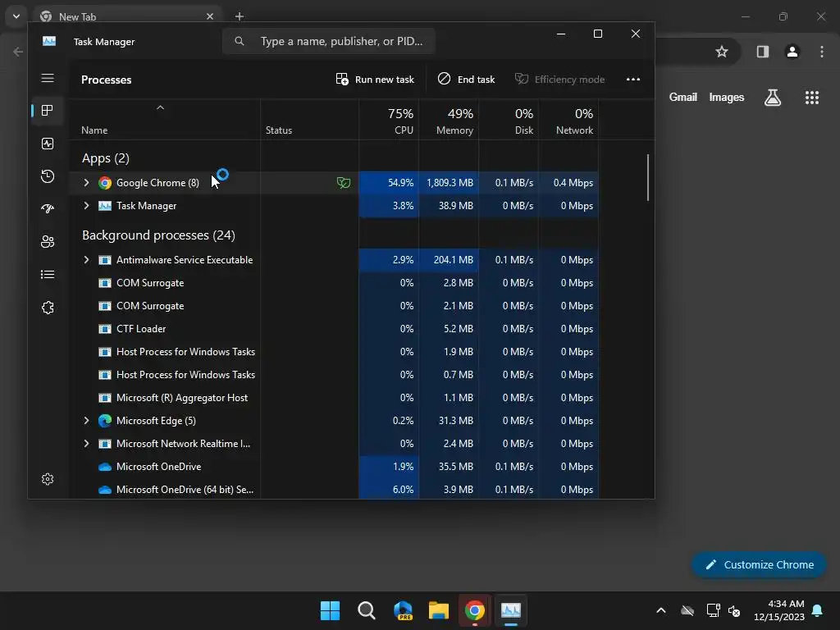Click the Apps (2) group heading
The height and width of the screenshot is (630, 840).
106,158
